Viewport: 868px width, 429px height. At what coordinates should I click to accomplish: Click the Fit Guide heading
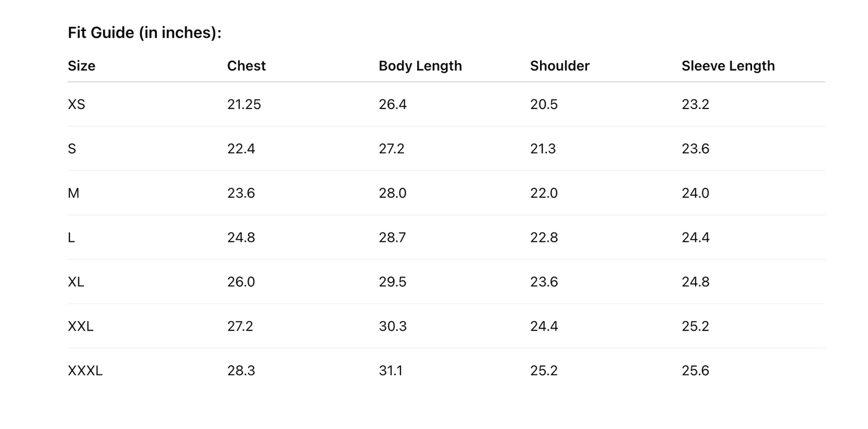click(x=144, y=33)
